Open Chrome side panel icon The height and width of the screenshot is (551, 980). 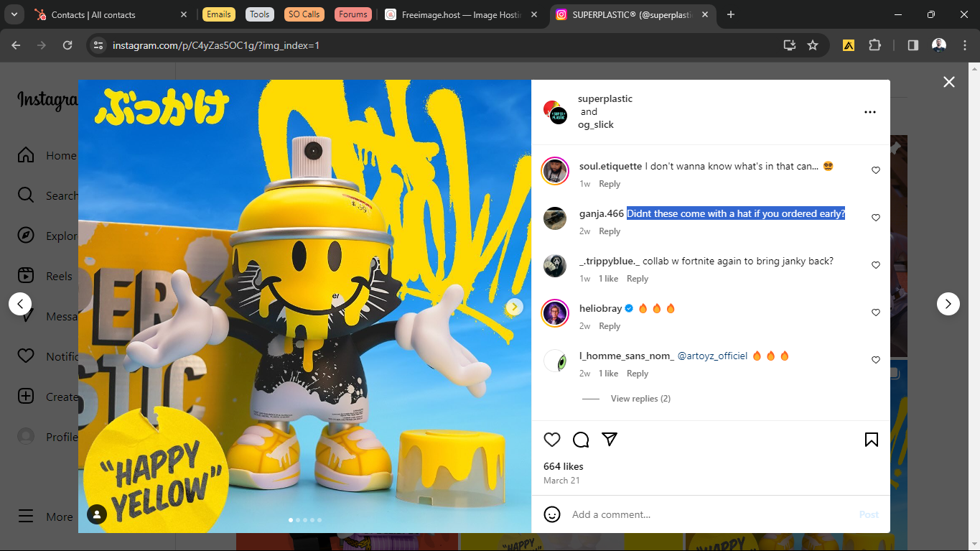coord(913,45)
